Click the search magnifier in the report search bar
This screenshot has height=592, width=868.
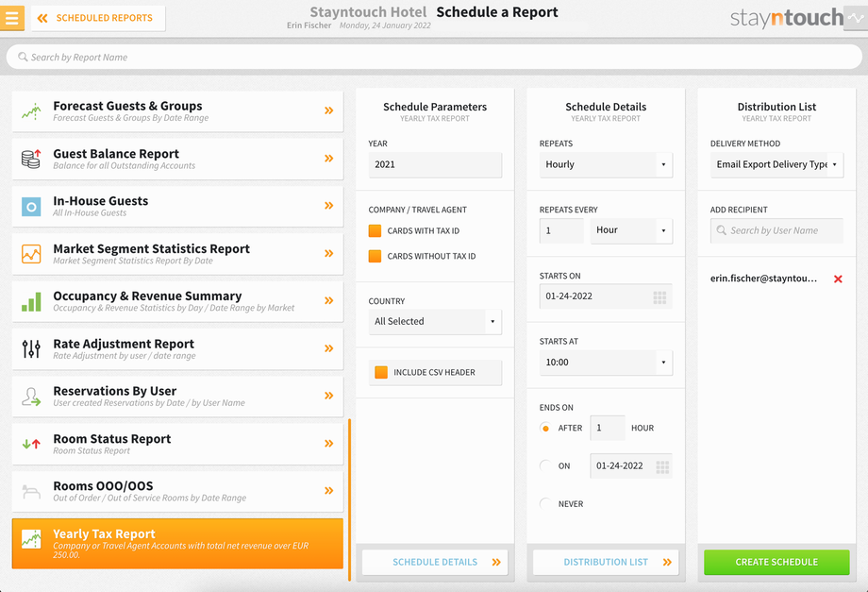(x=23, y=57)
